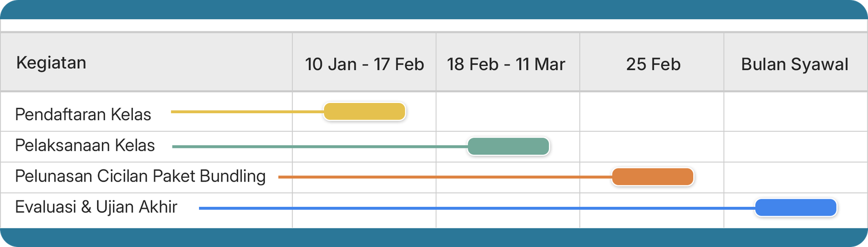Viewport: 868px width, 247px height.
Task: Click the thin blue connector line
Action: pos(477,208)
